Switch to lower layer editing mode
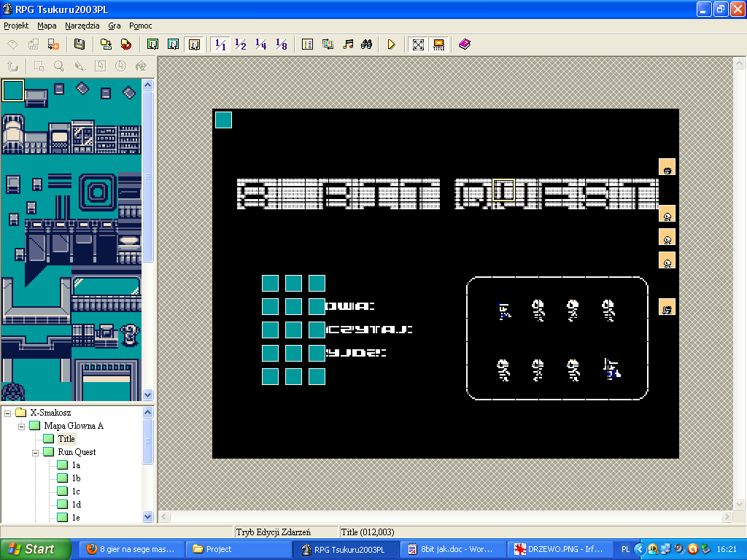This screenshot has height=560, width=747. (153, 44)
